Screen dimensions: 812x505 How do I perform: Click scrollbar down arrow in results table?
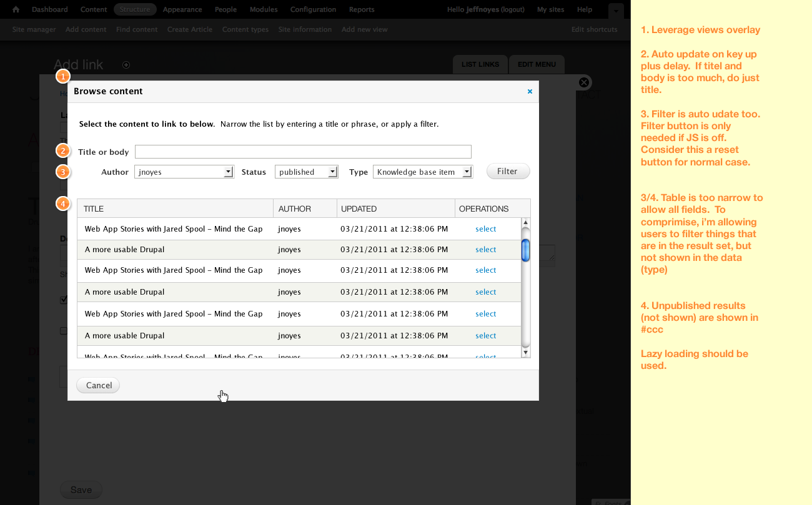point(526,353)
